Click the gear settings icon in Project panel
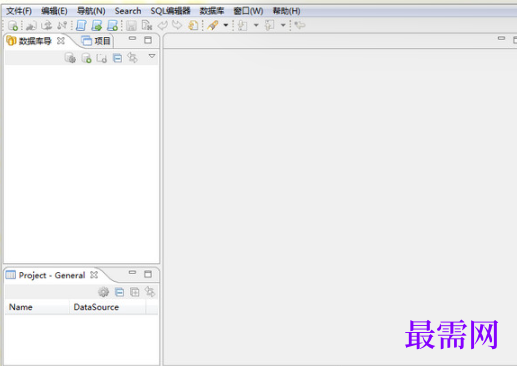 coord(104,292)
